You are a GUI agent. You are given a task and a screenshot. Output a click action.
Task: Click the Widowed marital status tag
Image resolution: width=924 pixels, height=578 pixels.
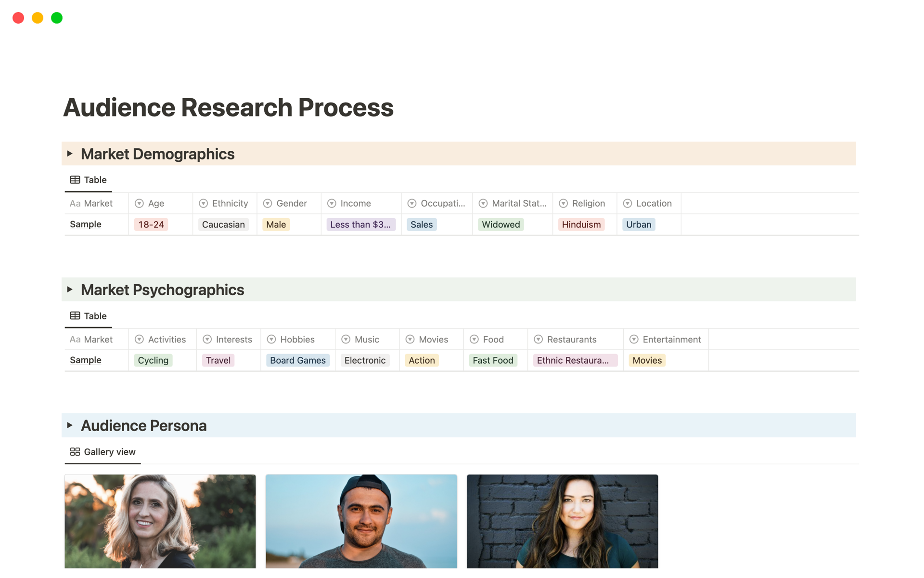tap(500, 224)
